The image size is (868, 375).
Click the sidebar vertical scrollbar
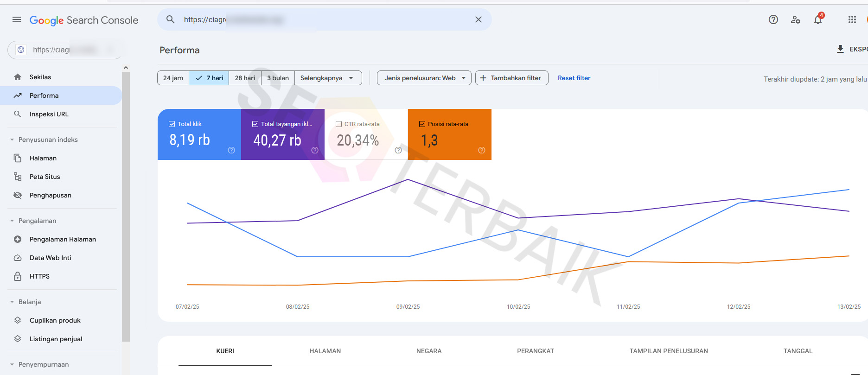126,204
